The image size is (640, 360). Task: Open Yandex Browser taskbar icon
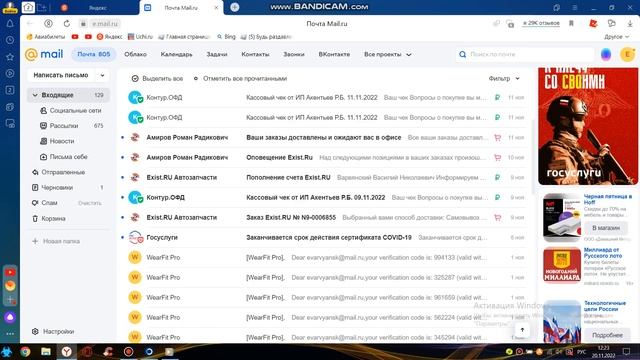click(67, 351)
